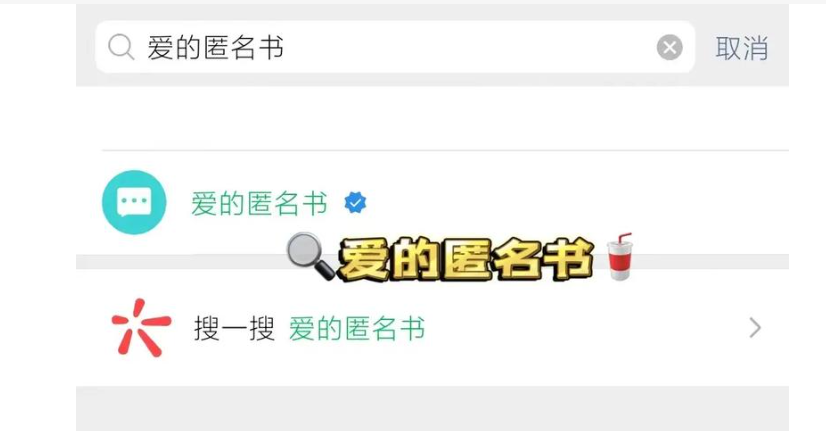Click the magnifier icon in search bar
The height and width of the screenshot is (431, 826).
(x=121, y=47)
